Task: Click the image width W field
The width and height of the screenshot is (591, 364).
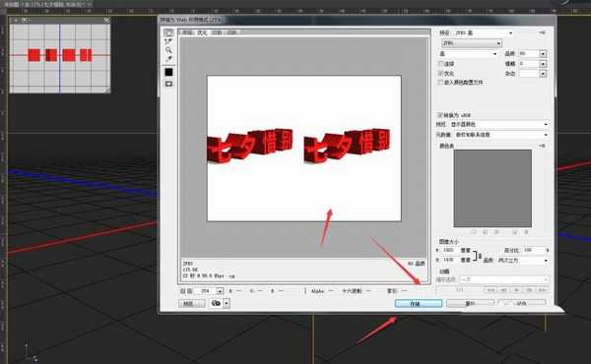Action: [x=451, y=250]
